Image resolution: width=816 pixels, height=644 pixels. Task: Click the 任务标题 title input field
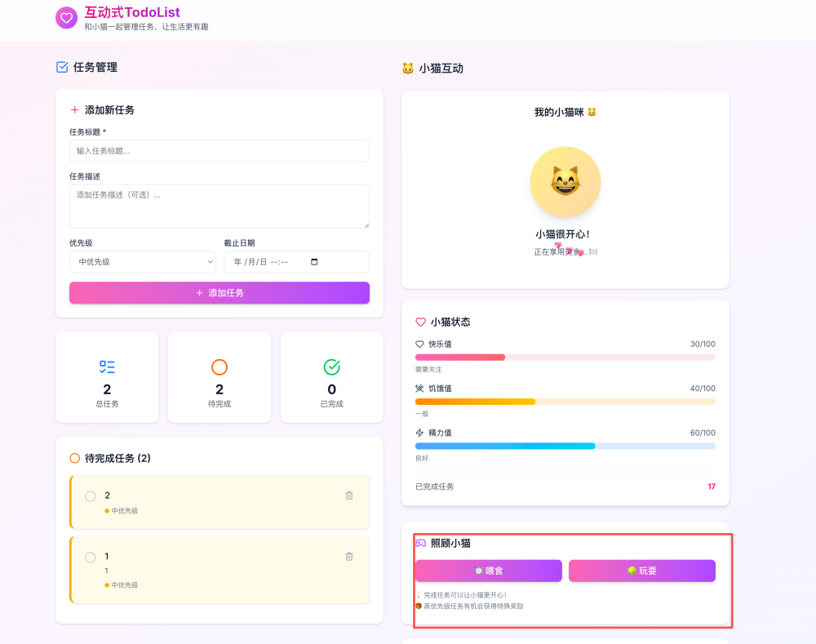(219, 151)
